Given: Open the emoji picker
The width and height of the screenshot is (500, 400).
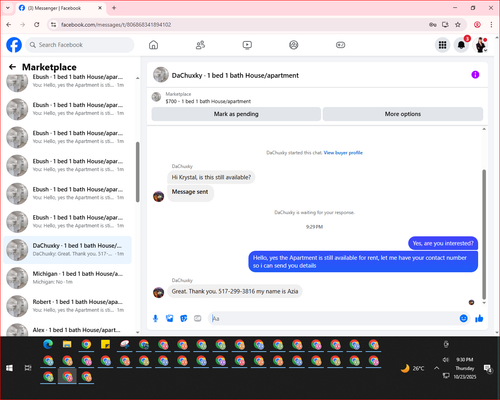Looking at the screenshot, I should point(463,318).
